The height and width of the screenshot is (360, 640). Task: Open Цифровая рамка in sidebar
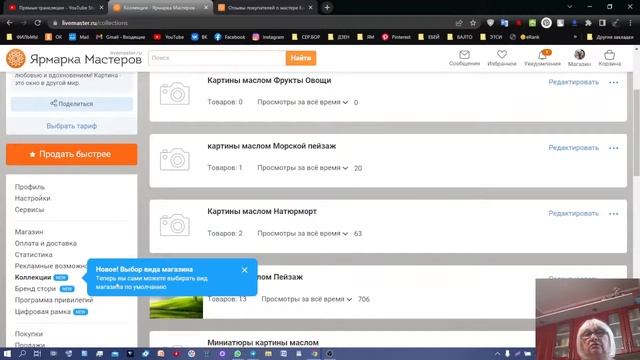click(42, 311)
